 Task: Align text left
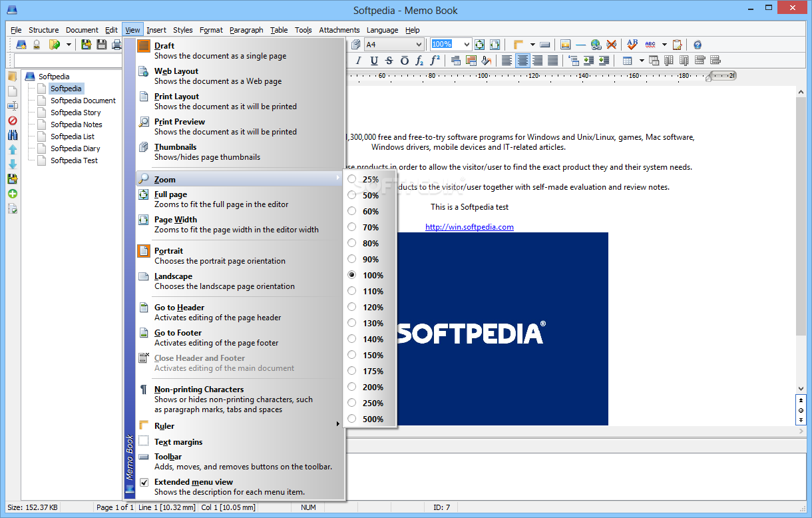(x=507, y=61)
